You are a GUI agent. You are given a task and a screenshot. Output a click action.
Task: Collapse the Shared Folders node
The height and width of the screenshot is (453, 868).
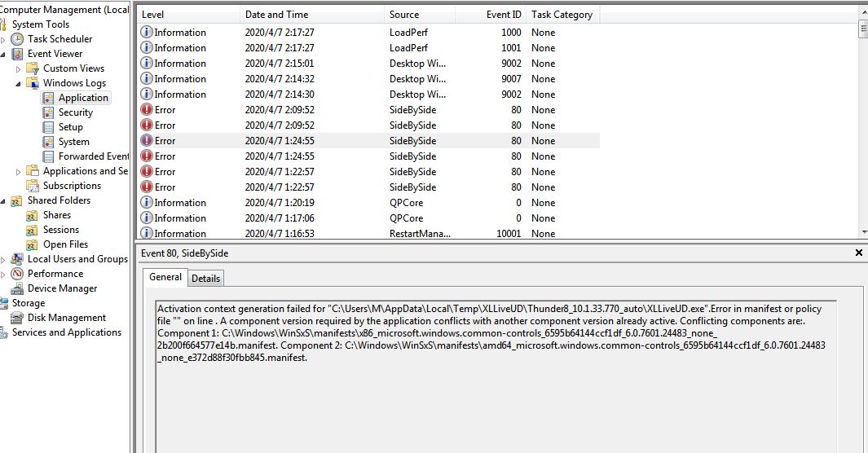[3, 200]
